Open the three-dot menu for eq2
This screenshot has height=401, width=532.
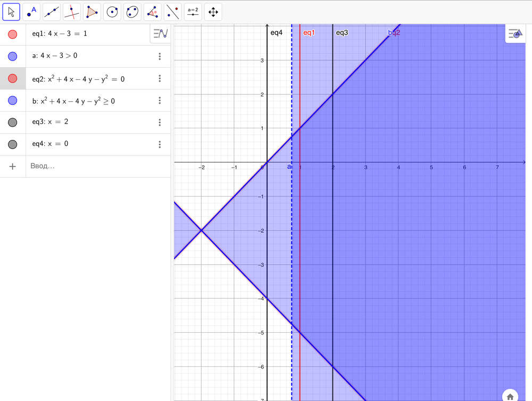click(160, 78)
